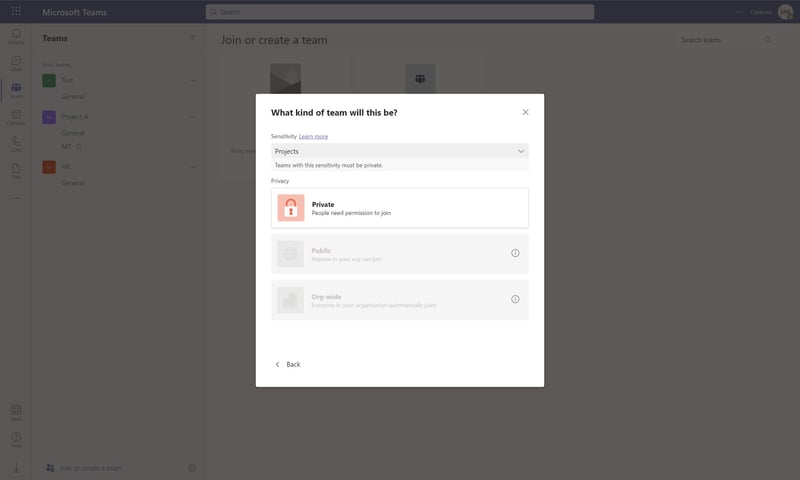Select the Public privacy option
The image size is (800, 480).
point(399,254)
